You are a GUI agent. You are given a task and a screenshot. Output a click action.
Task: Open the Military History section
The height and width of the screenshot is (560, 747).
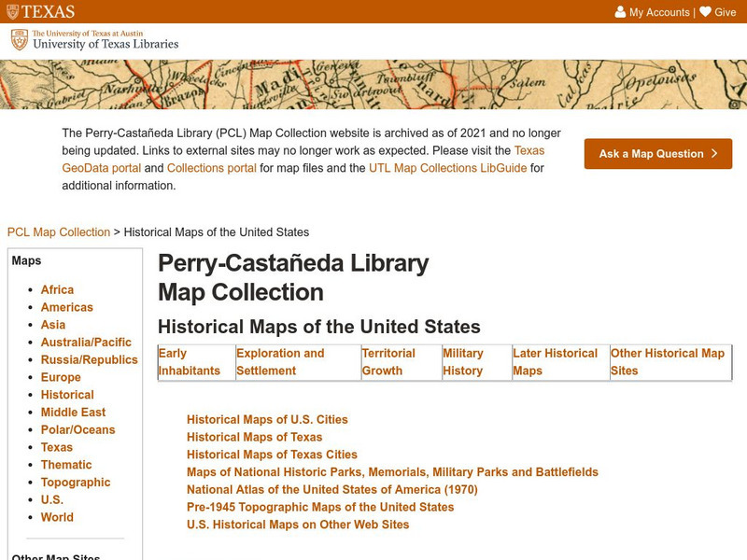click(x=463, y=361)
